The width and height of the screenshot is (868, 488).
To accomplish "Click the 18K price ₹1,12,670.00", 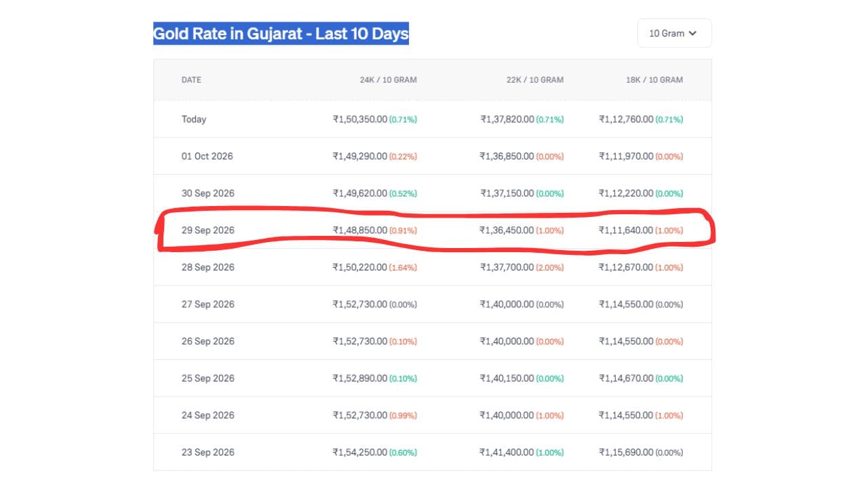I will pyautogui.click(x=626, y=268).
